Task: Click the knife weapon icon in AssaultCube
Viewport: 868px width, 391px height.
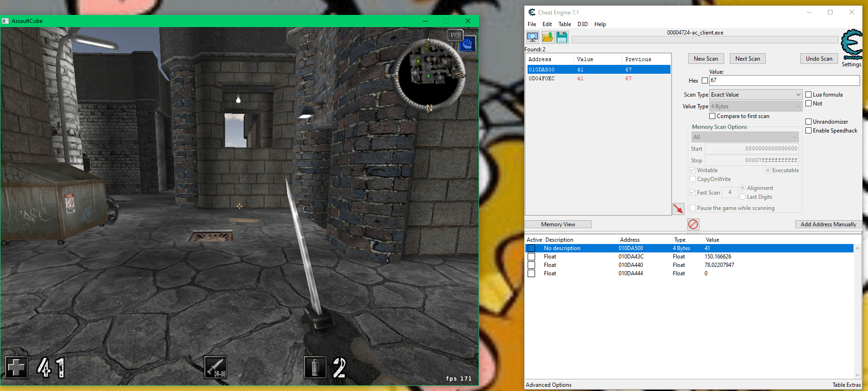Action: click(x=216, y=367)
